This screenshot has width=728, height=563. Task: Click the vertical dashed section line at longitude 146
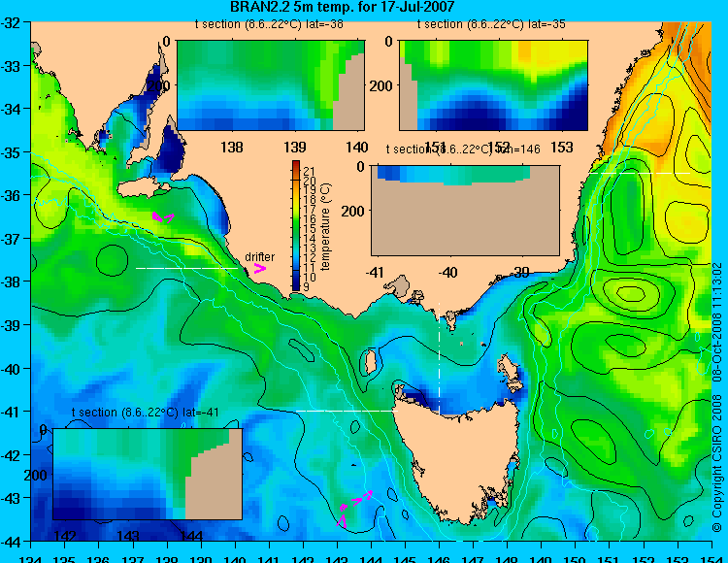[x=439, y=358]
